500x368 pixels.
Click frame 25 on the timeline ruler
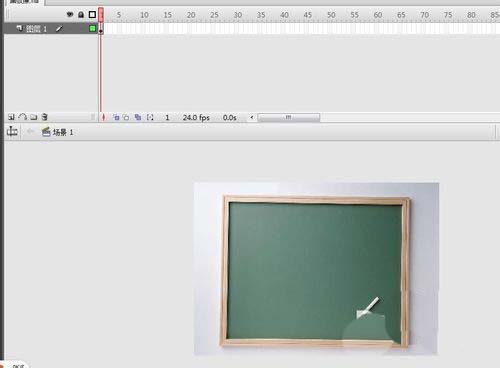click(x=214, y=15)
